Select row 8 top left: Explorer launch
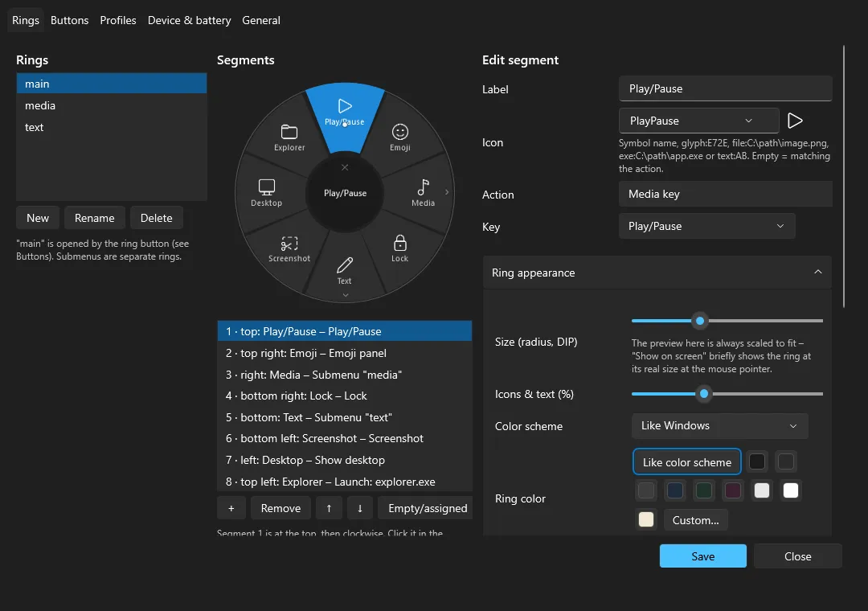Screen dimensions: 868x611 pyautogui.click(x=344, y=482)
